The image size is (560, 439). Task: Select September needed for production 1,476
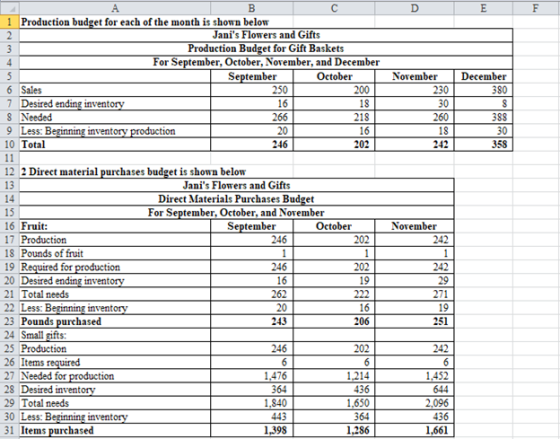pyautogui.click(x=252, y=376)
